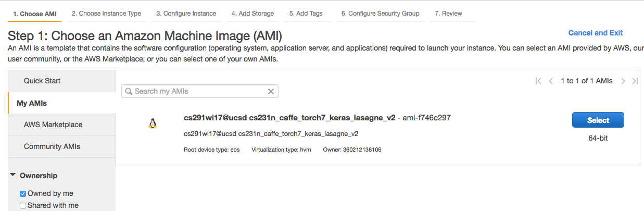The height and width of the screenshot is (211, 644).
Task: Clear the AMI search field with X icon
Action: coord(271,91)
